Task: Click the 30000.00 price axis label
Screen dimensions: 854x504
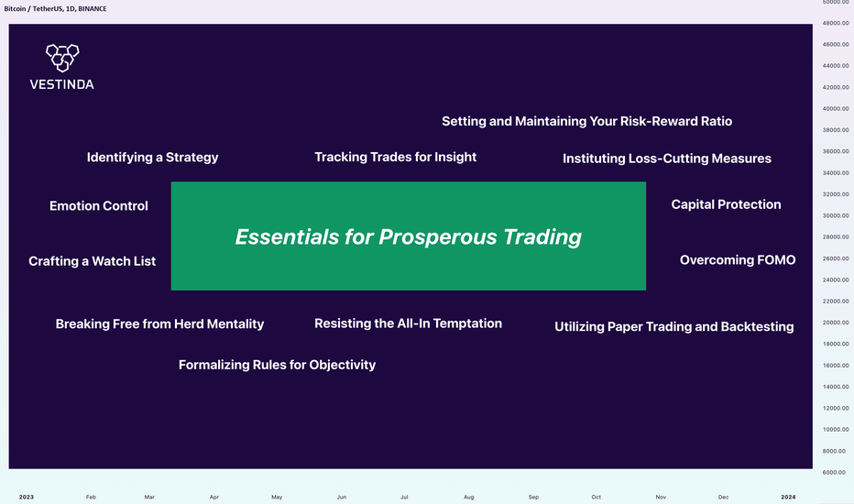Action: point(836,215)
